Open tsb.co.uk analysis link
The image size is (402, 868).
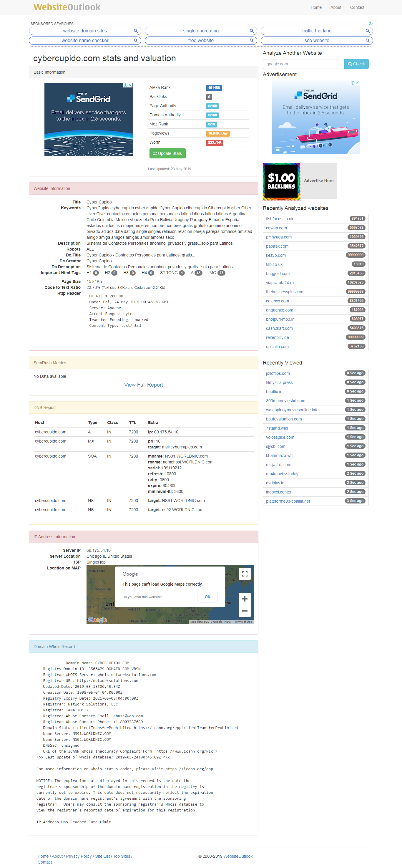tap(274, 264)
